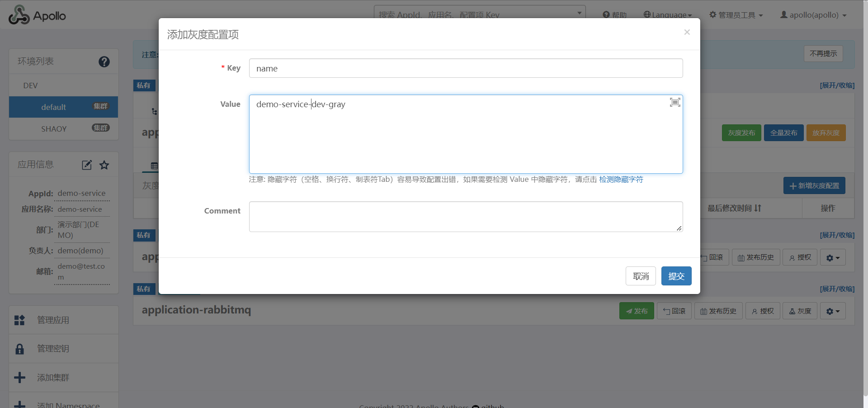Screen dimensions: 868x408
Task: Click into the Comment text area
Action: pos(466,217)
